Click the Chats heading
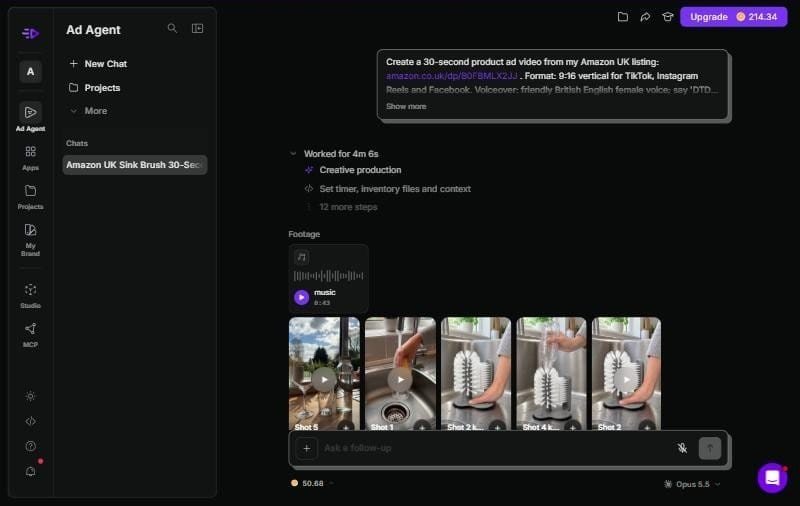The image size is (800, 506). click(x=77, y=143)
